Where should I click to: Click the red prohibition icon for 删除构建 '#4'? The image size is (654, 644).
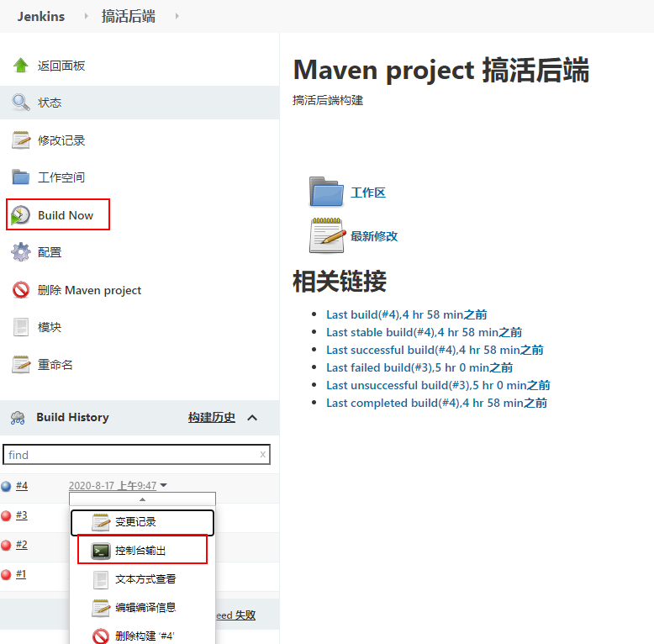coord(101,636)
